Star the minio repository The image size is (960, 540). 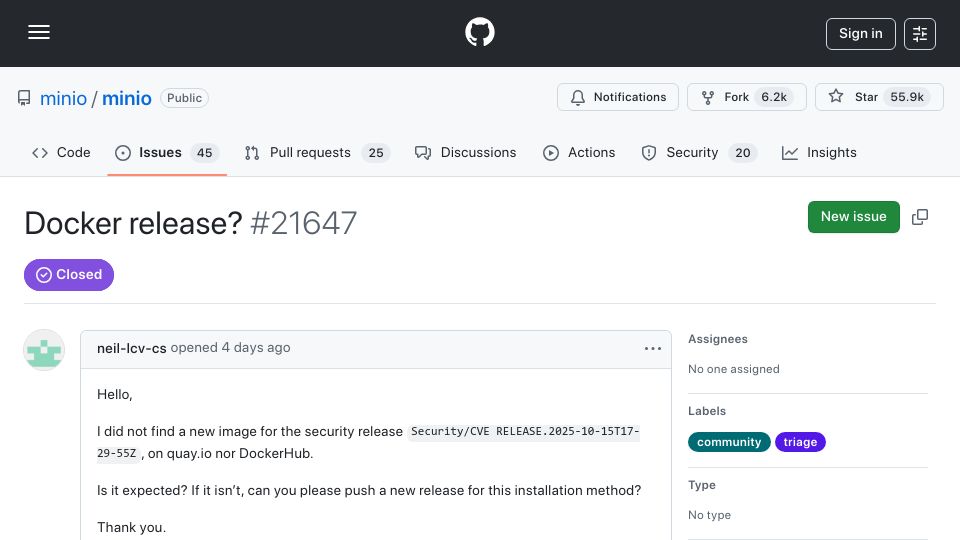coord(879,97)
